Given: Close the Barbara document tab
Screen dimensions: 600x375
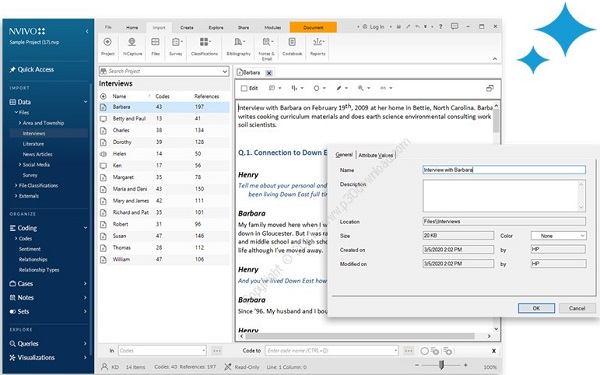Looking at the screenshot, I should tap(269, 73).
